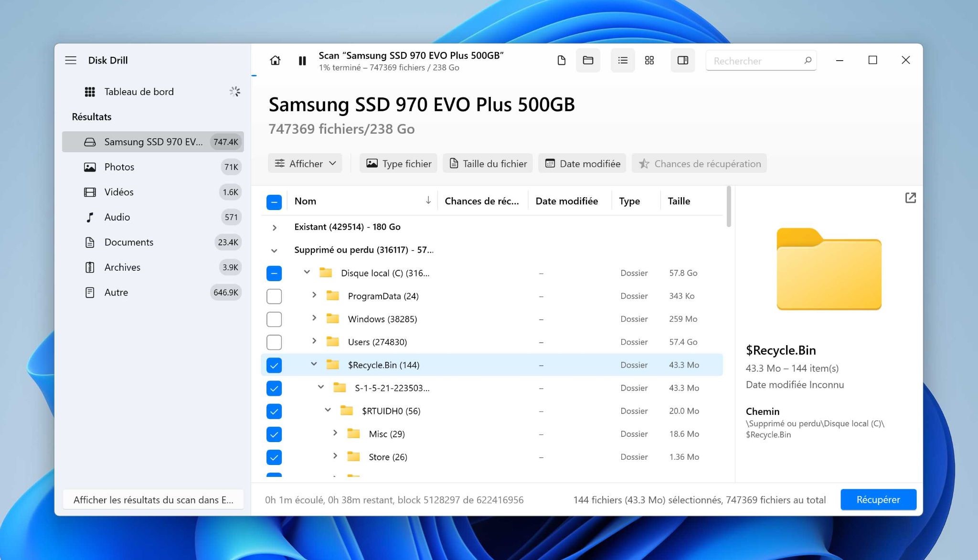Select Samsung SSD 970 EV... in results
978x560 pixels.
pos(153,142)
